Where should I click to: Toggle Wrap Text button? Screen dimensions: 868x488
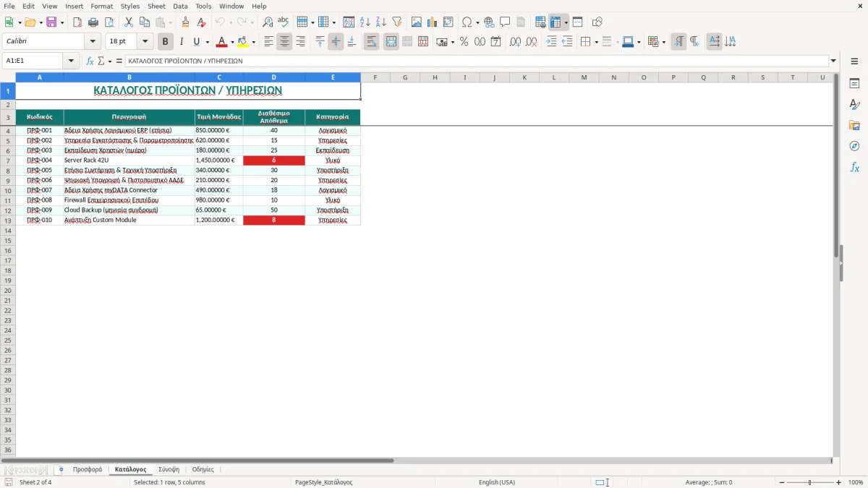(x=372, y=42)
